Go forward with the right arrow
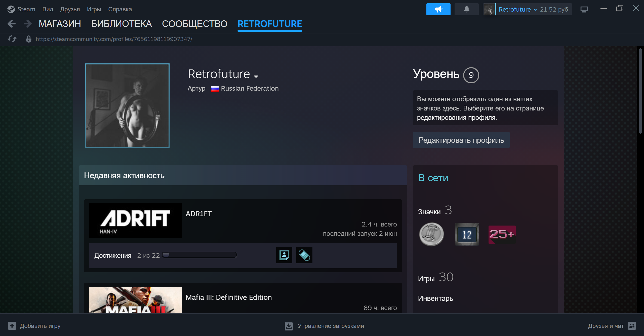Viewport: 644px width, 336px height. [27, 24]
